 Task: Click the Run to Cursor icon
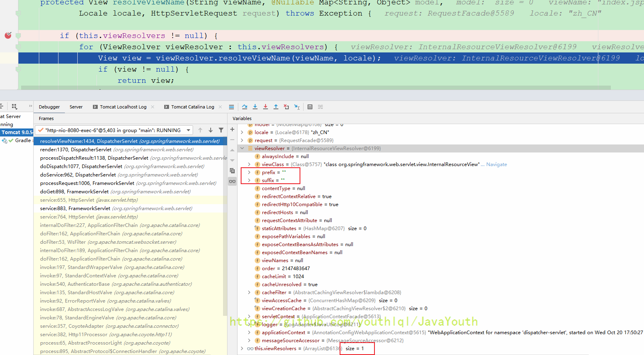click(x=297, y=107)
